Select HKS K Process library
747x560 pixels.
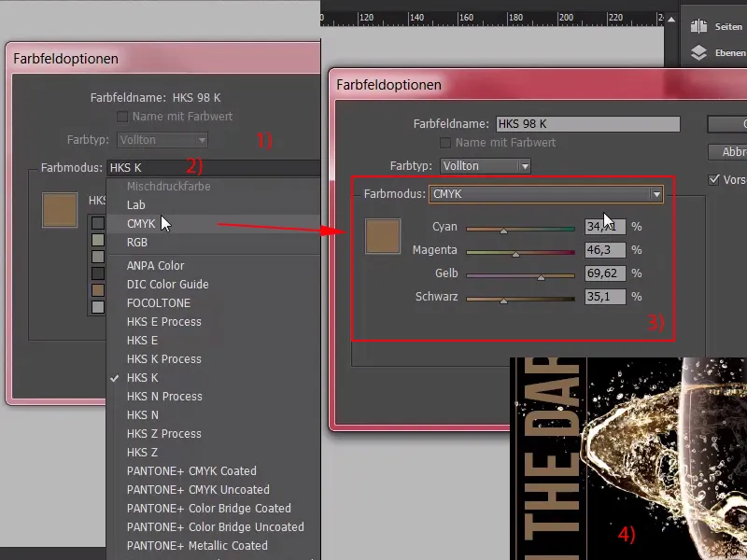pos(164,359)
